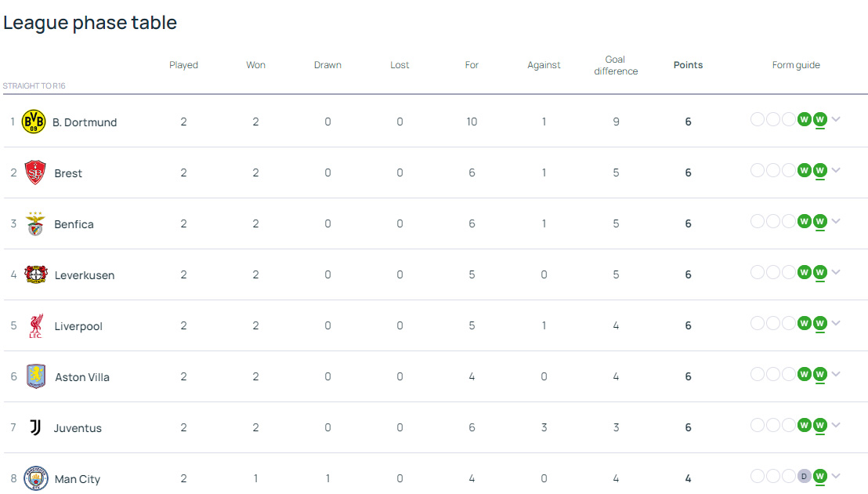
Task: Open Juventus team name link
Action: [x=78, y=428]
